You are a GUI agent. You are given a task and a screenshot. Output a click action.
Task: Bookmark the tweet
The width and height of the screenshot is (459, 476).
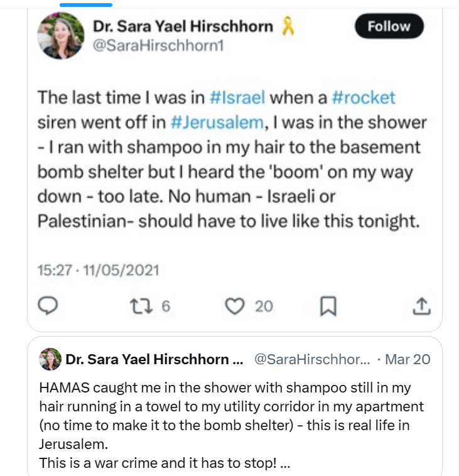pyautogui.click(x=328, y=306)
